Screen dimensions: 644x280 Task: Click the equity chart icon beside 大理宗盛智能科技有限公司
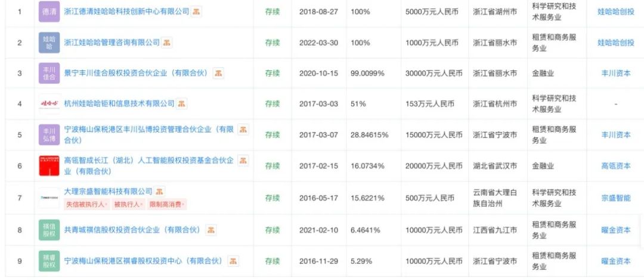click(160, 191)
